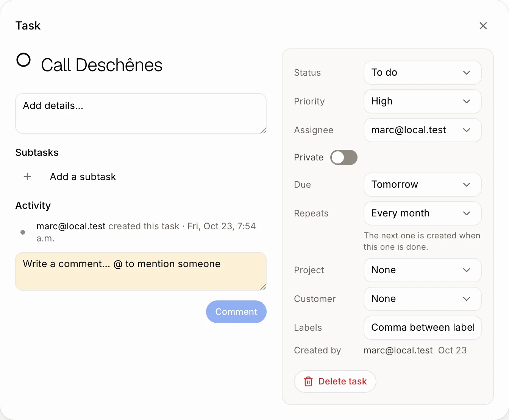Click marc@local.test in the activity entry
The image size is (509, 420).
coord(71,226)
